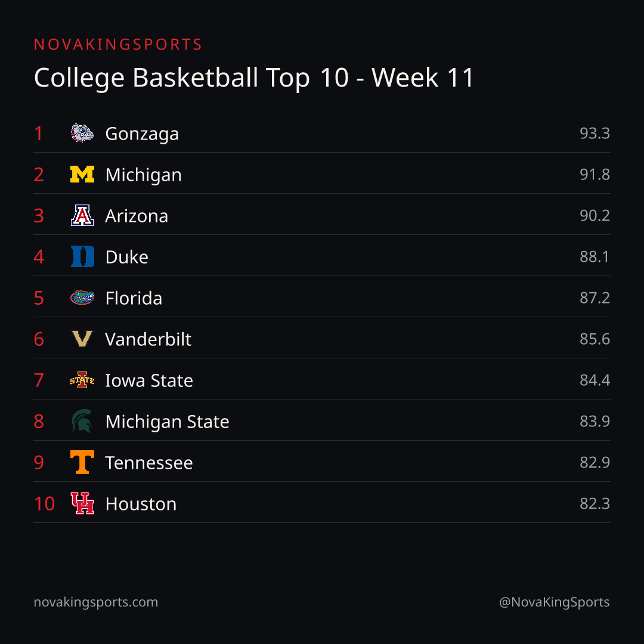
Task: Click the College Basketball Top 10 title
Action: 254,78
